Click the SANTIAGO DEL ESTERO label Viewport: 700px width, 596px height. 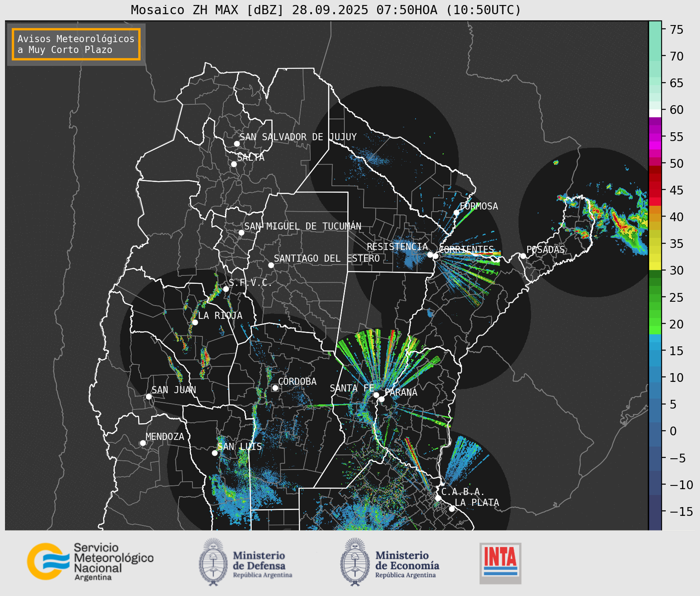327,258
